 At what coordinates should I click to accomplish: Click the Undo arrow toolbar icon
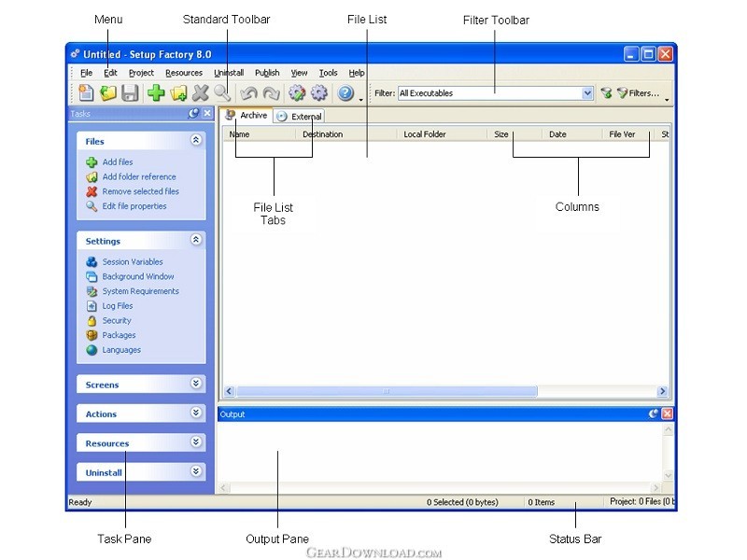tap(248, 92)
